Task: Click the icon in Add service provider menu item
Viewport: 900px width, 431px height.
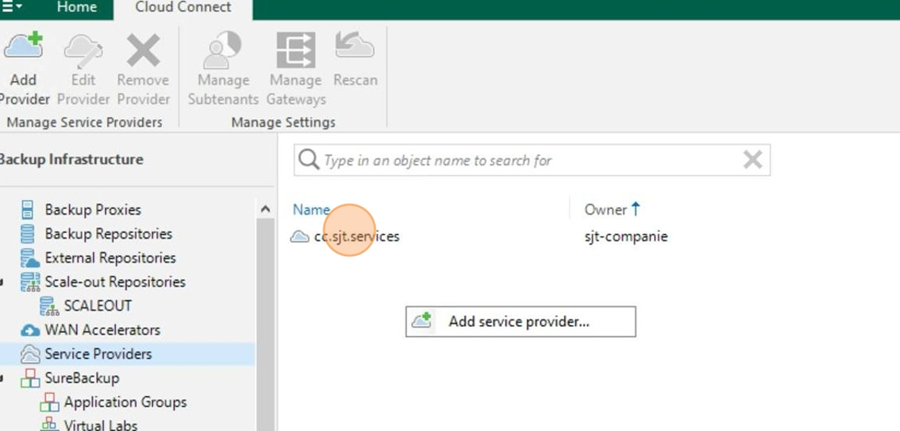Action: [422, 321]
